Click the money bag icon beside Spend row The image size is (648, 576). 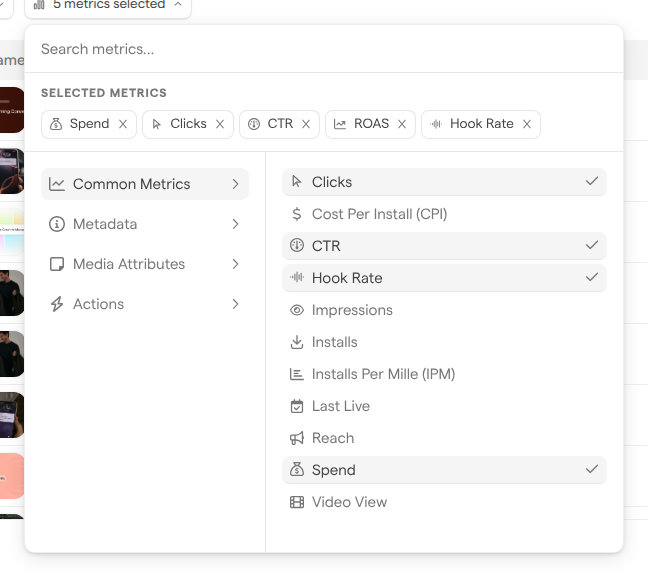click(x=297, y=469)
